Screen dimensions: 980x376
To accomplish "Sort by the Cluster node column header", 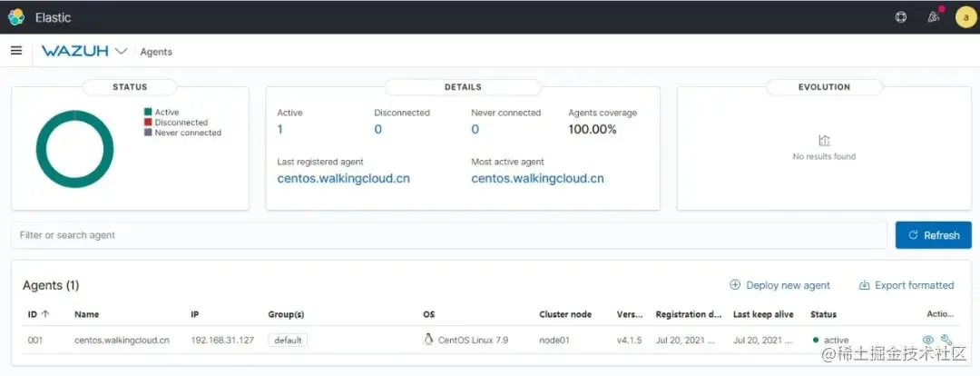I will tap(565, 314).
